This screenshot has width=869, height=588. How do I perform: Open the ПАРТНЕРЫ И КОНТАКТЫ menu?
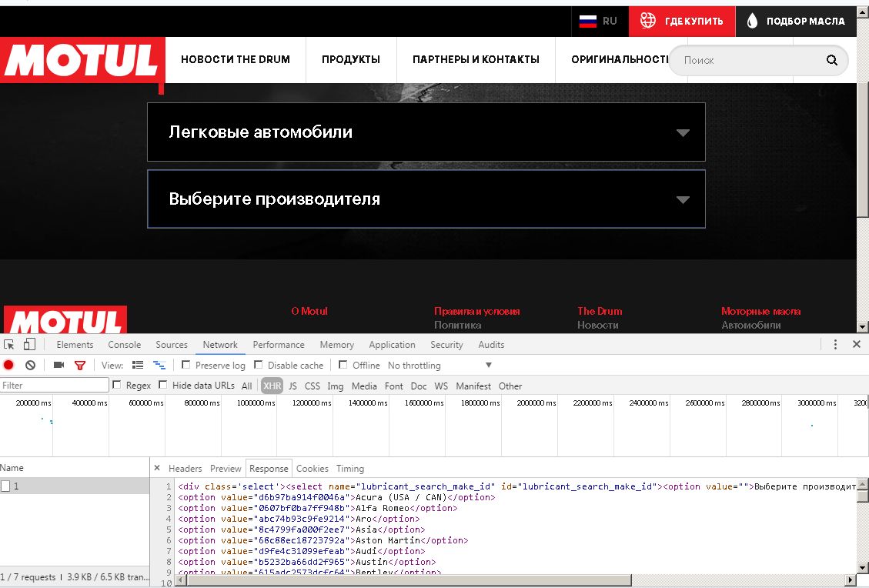click(476, 59)
